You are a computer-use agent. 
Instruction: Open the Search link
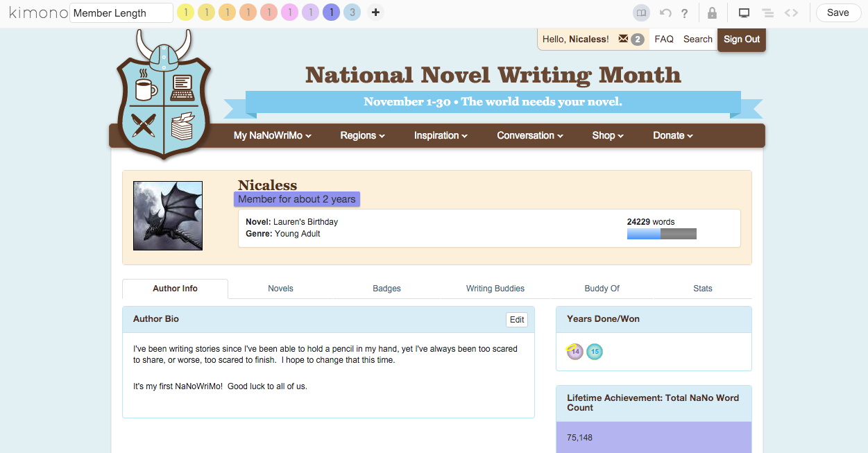tap(698, 40)
